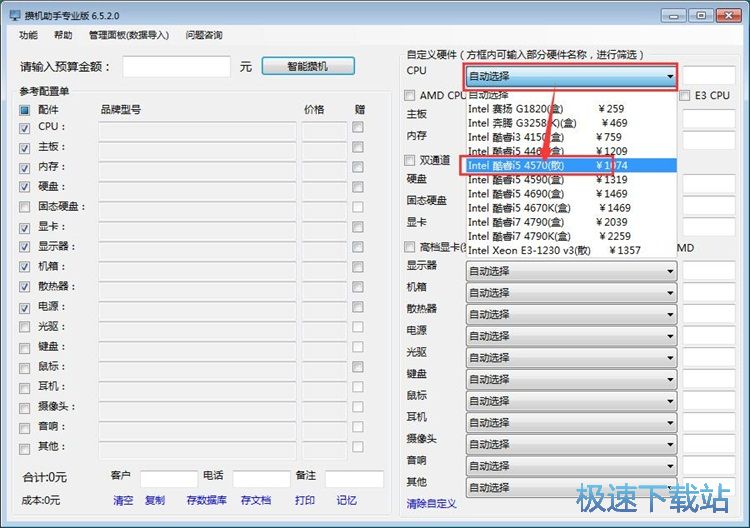Uncheck the 机箱 component checkbox
Screen dimensions: 750x528
(x=24, y=267)
